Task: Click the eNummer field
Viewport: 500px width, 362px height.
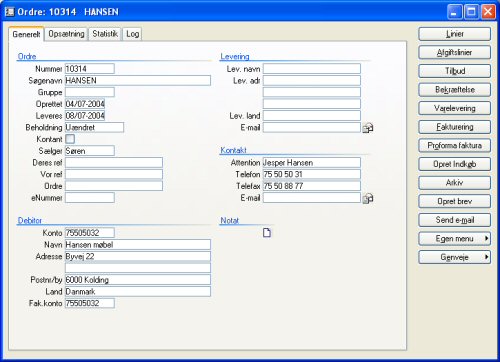Action: pyautogui.click(x=90, y=198)
